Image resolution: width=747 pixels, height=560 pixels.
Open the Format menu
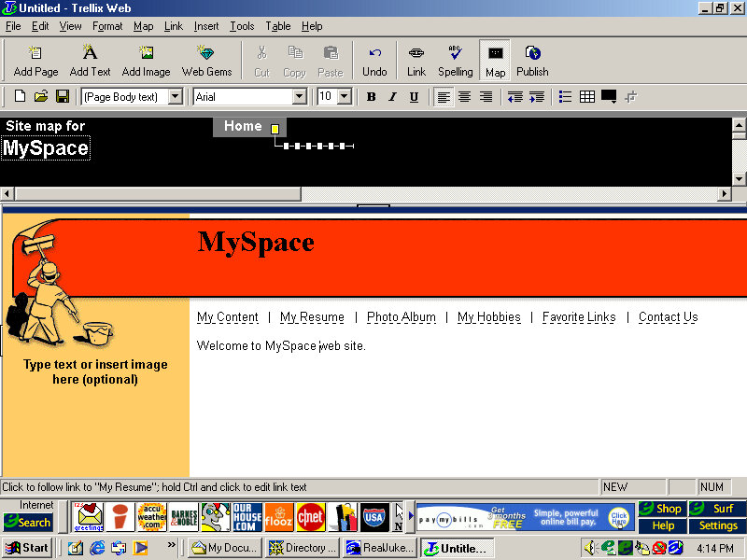tap(107, 26)
